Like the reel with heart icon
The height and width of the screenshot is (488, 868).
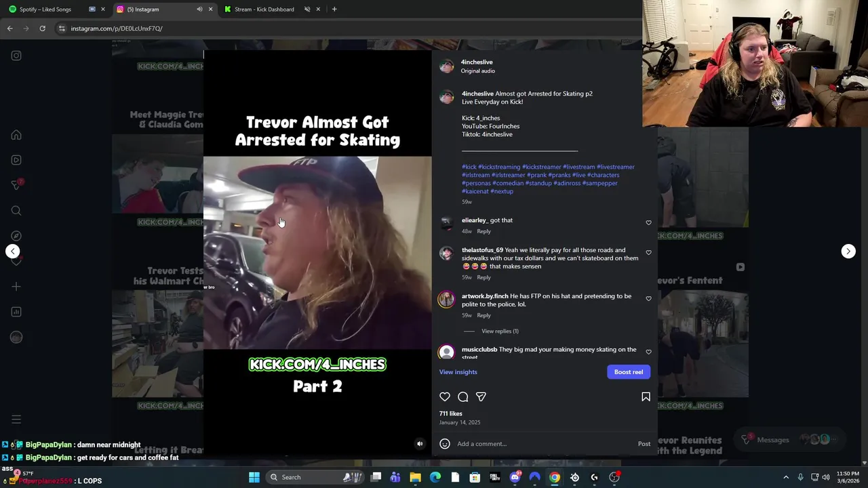point(445,396)
